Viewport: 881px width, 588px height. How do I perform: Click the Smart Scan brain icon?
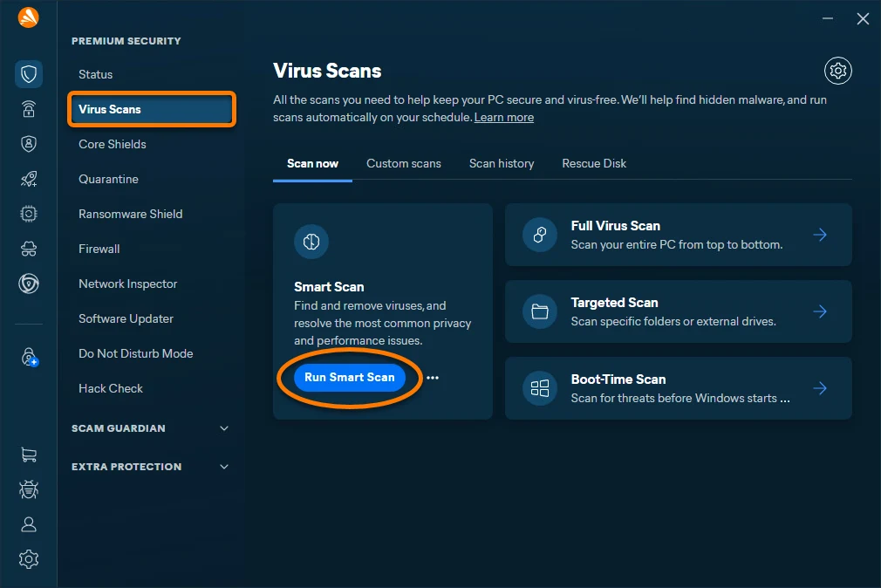pos(311,242)
